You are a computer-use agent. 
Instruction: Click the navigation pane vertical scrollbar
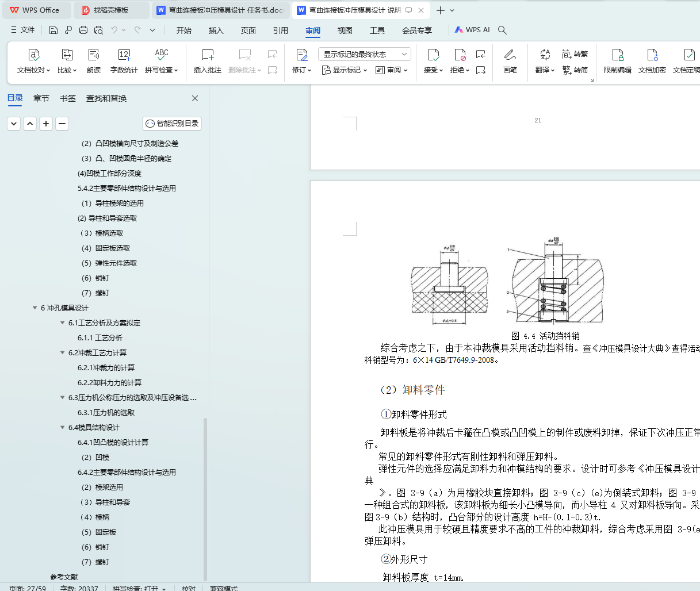205,500
